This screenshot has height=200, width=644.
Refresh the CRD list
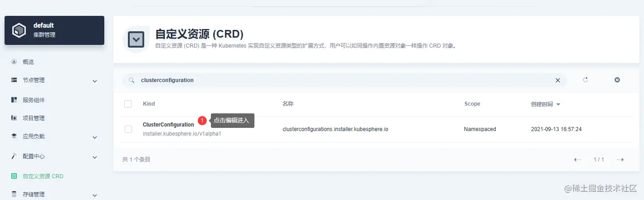[585, 80]
